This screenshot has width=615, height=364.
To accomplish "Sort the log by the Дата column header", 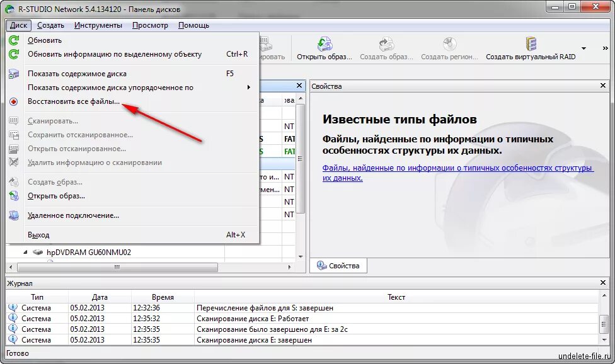I will [x=100, y=297].
